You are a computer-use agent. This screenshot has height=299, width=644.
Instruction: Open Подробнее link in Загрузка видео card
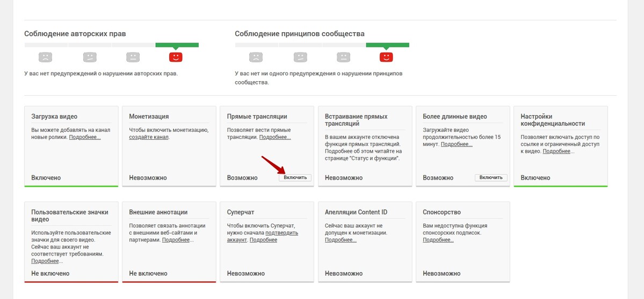(84, 137)
